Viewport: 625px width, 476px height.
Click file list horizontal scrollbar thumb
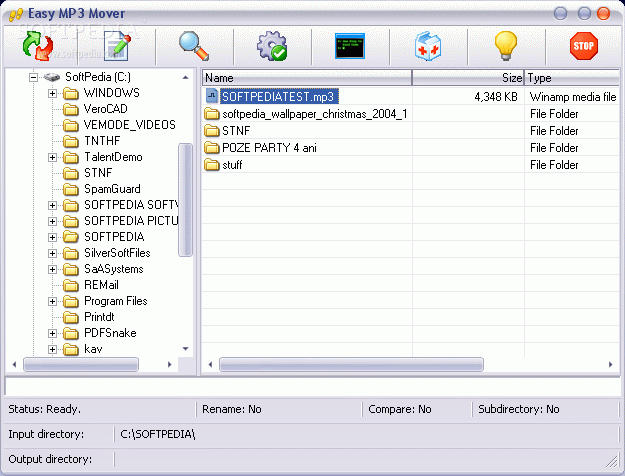[x=351, y=364]
